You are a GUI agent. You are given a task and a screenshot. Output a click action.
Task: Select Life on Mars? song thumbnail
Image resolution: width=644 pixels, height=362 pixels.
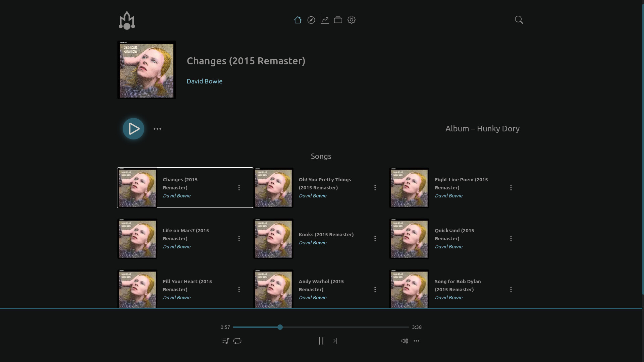coord(137,239)
